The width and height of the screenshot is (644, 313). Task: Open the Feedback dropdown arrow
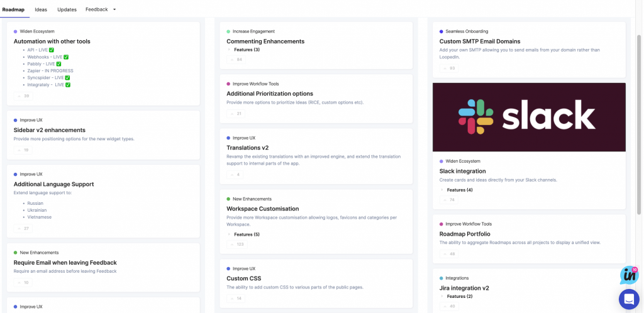(114, 9)
